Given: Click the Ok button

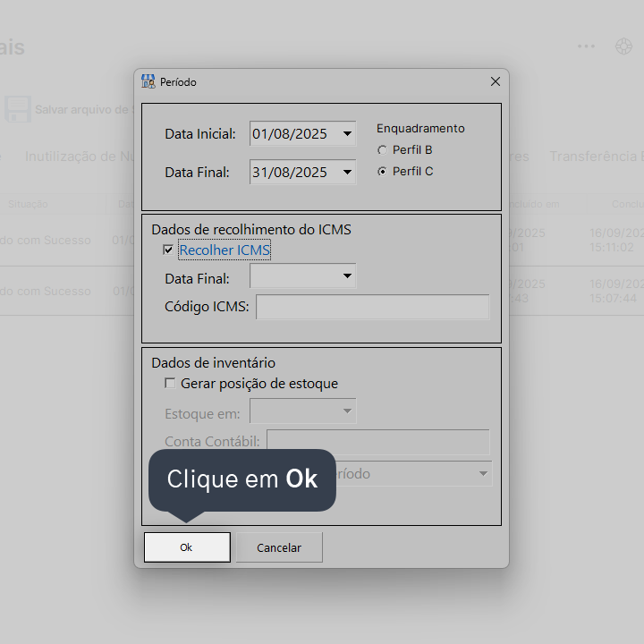Looking at the screenshot, I should [x=187, y=547].
